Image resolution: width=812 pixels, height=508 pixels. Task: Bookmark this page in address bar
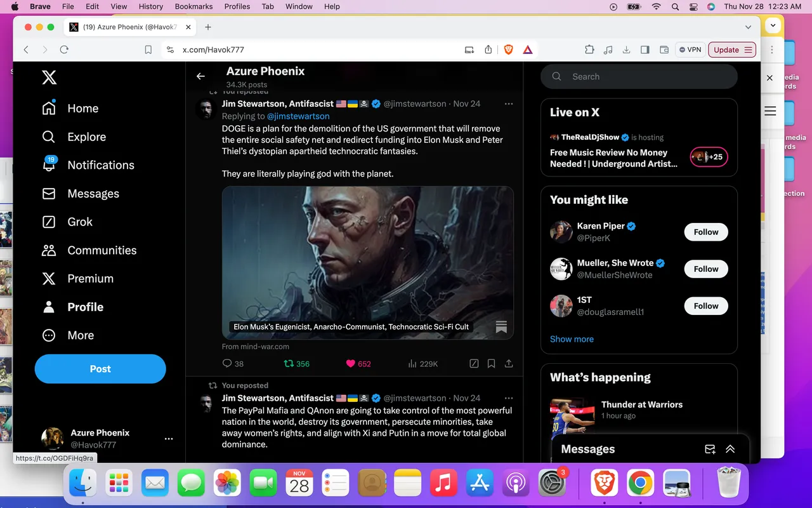tap(148, 50)
